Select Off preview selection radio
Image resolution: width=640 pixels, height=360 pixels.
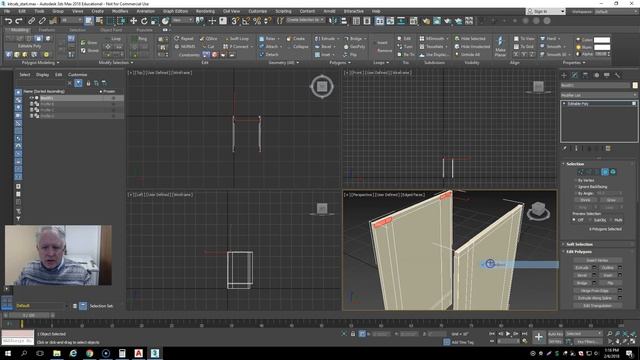574,220
